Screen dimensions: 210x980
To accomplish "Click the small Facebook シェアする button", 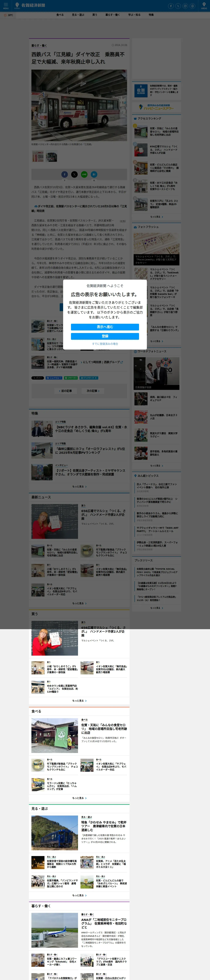I will point(54,378).
